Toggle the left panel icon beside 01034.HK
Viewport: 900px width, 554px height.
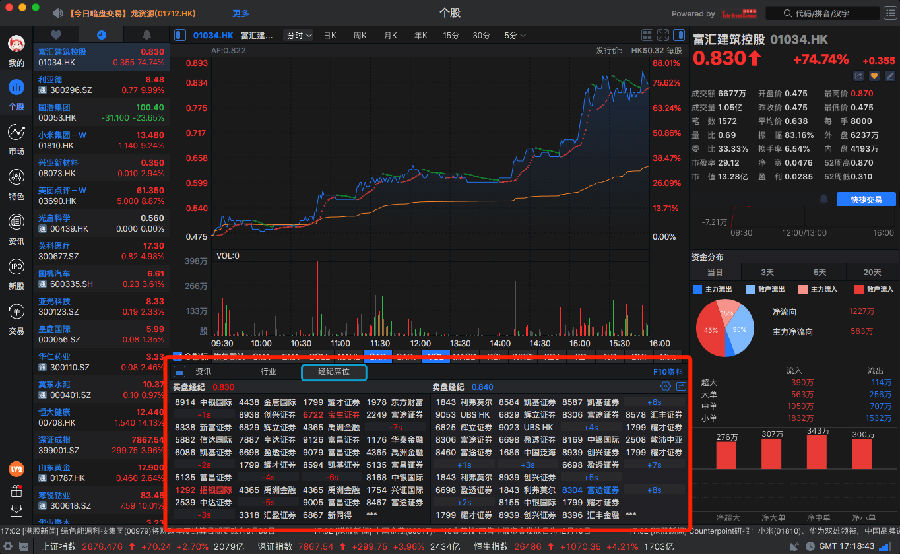(x=180, y=35)
